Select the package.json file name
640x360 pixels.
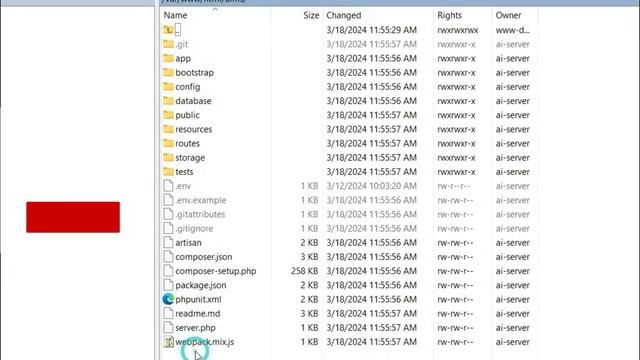(x=200, y=285)
